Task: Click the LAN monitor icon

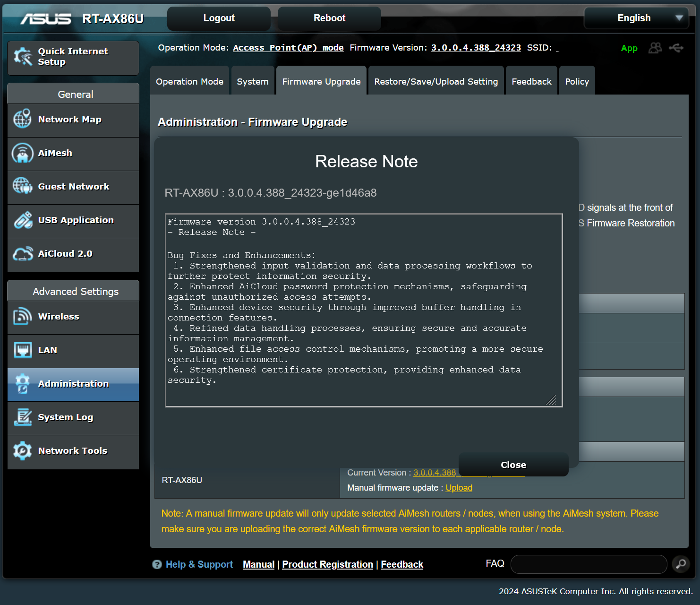Action: coord(23,350)
